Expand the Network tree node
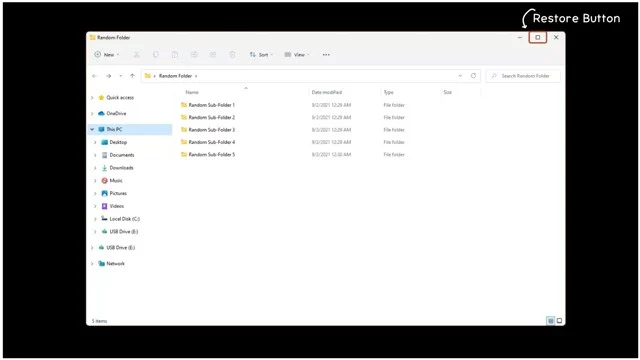The height and width of the screenshot is (360, 640). [92, 264]
